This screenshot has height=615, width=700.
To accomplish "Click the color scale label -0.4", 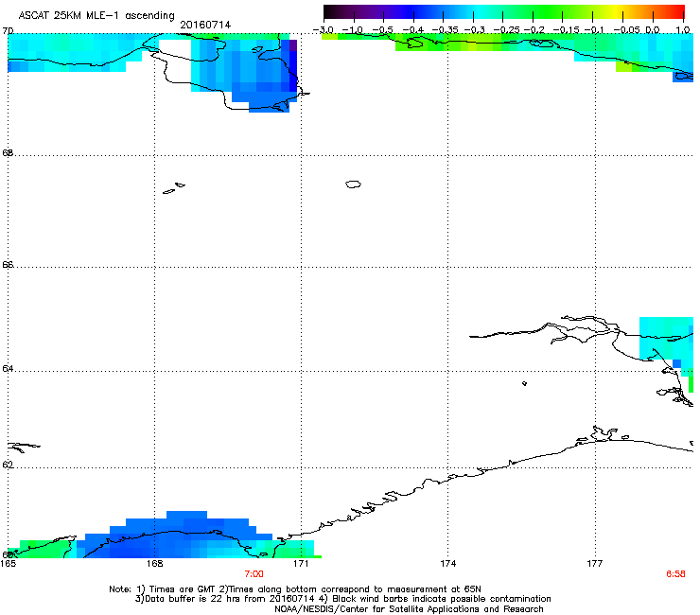I will point(413,30).
